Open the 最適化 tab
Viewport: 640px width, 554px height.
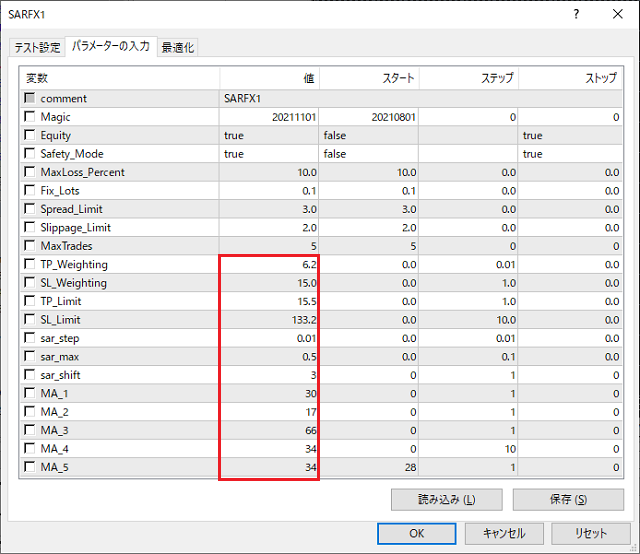(178, 47)
